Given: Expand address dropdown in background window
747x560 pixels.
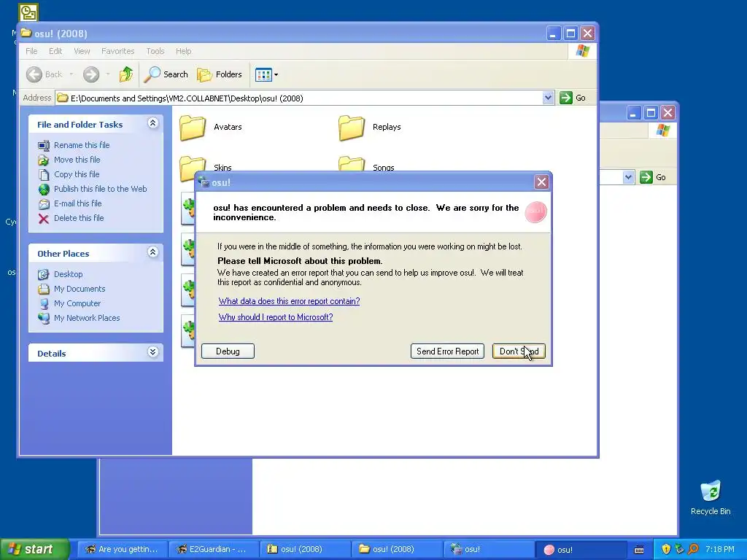Looking at the screenshot, I should (628, 177).
